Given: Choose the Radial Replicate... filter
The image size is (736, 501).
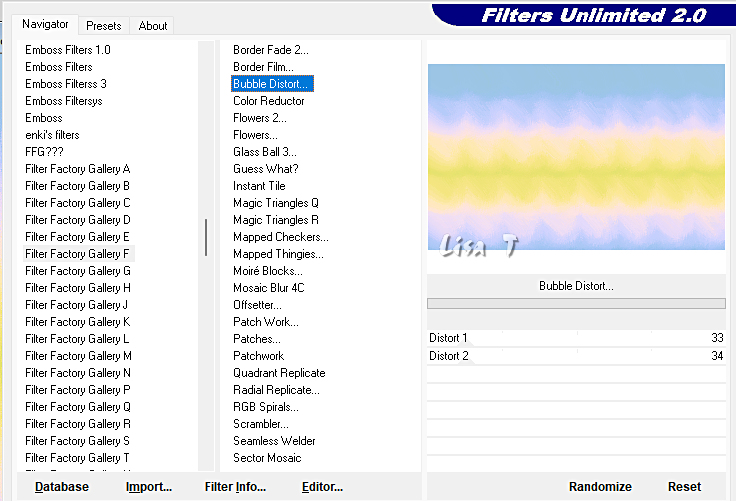Looking at the screenshot, I should [x=276, y=390].
